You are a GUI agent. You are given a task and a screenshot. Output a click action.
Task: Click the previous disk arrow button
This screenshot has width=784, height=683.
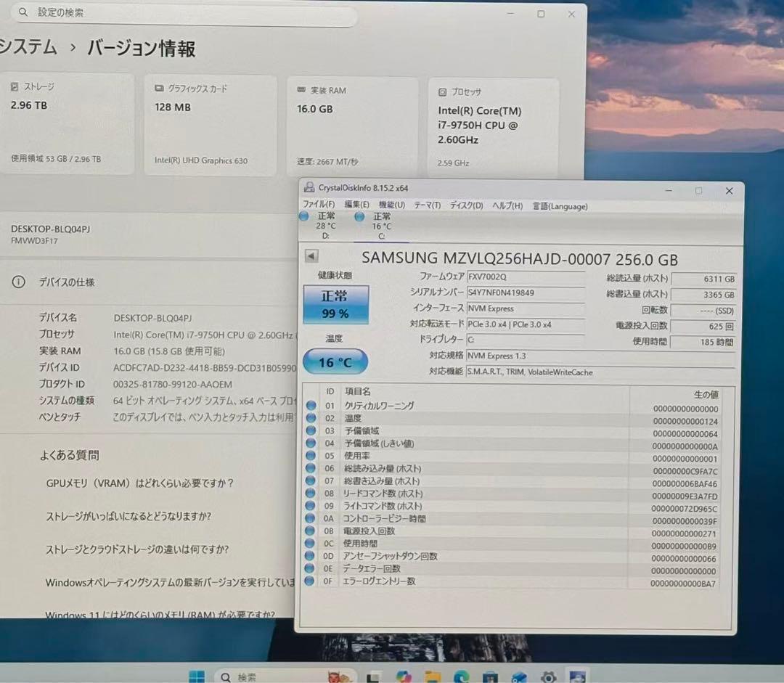(x=311, y=255)
